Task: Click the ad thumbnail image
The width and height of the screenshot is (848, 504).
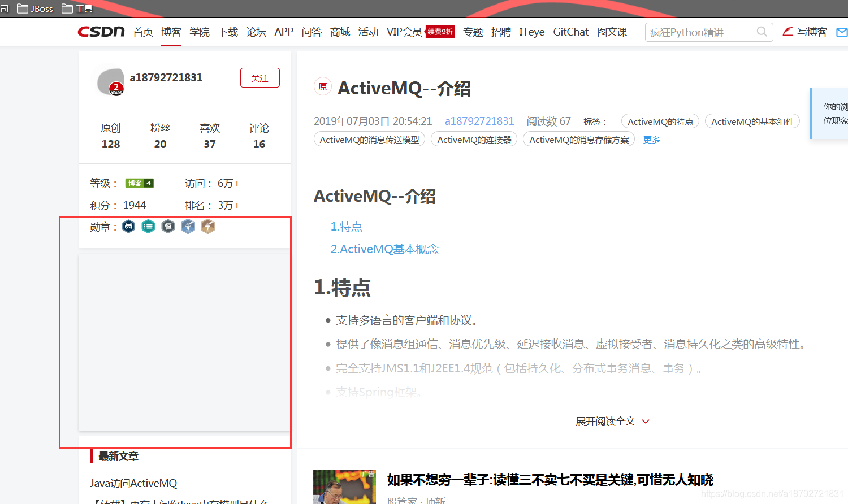Action: point(344,486)
